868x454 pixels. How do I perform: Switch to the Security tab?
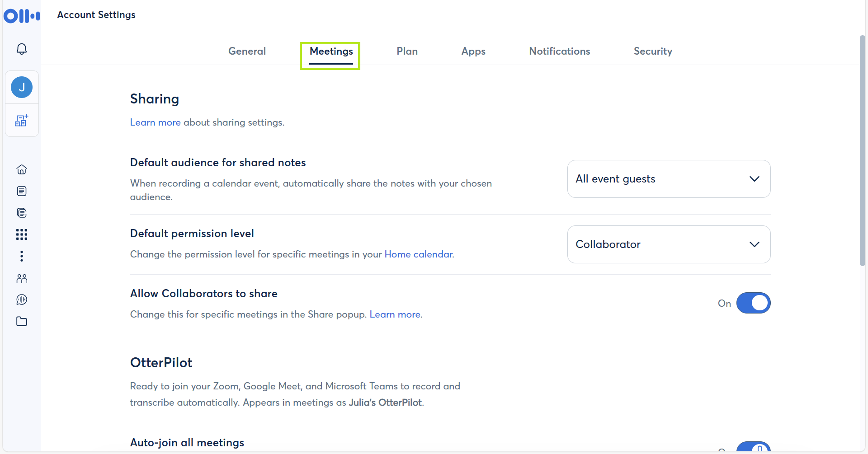(652, 51)
